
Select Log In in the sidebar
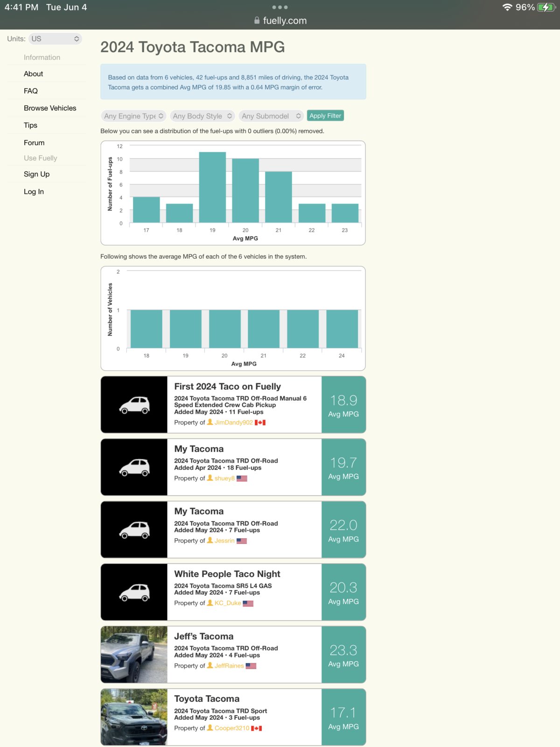tap(34, 191)
